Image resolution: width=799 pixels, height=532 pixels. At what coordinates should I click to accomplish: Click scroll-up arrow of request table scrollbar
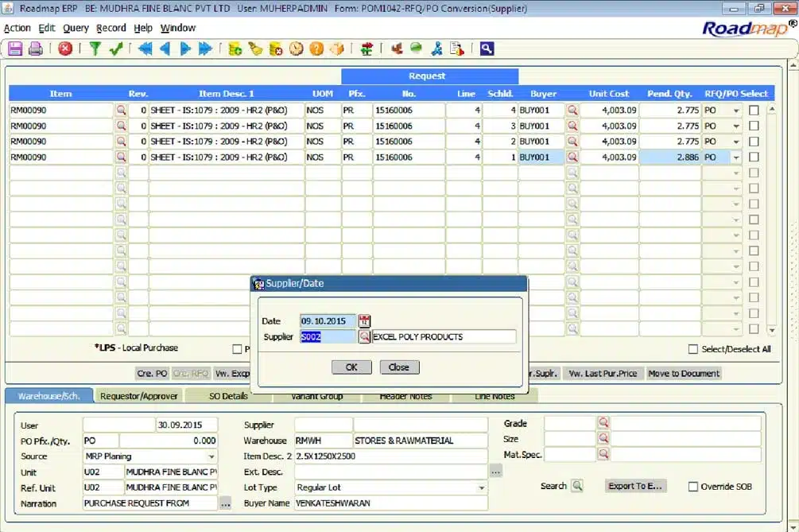[772, 109]
